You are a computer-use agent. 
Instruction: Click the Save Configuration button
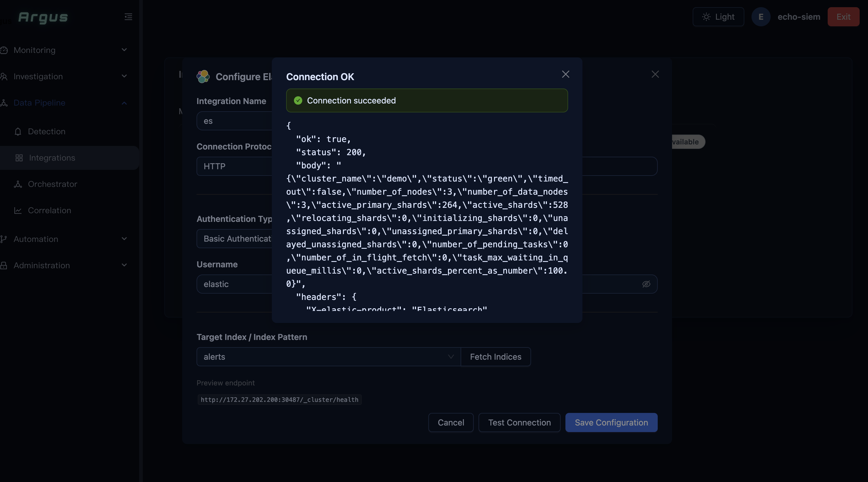(x=611, y=422)
